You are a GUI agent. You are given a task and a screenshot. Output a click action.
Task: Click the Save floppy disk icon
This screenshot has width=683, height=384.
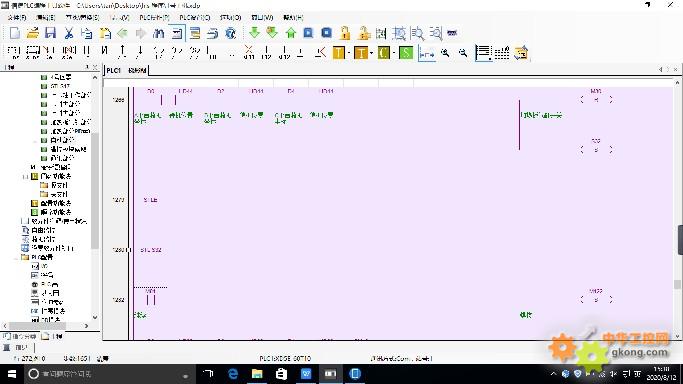(51, 33)
